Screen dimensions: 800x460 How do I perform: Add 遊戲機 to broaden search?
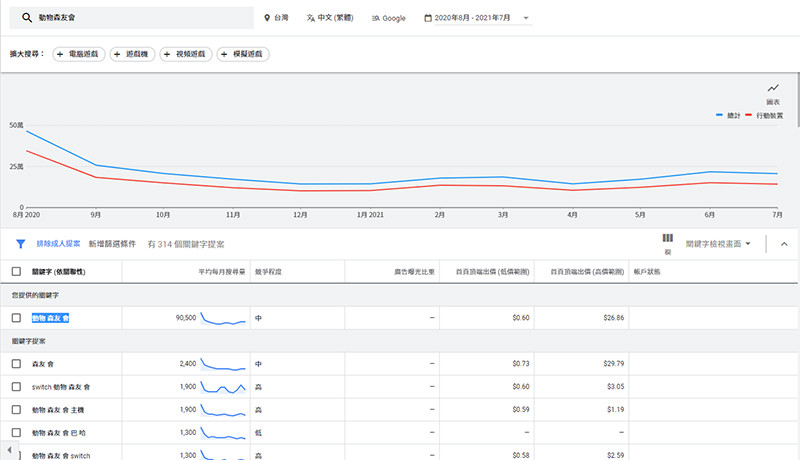(x=132, y=54)
